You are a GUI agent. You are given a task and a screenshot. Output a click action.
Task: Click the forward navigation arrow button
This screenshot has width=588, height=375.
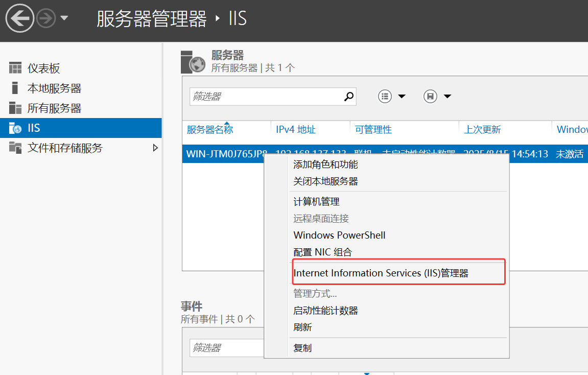[x=46, y=18]
